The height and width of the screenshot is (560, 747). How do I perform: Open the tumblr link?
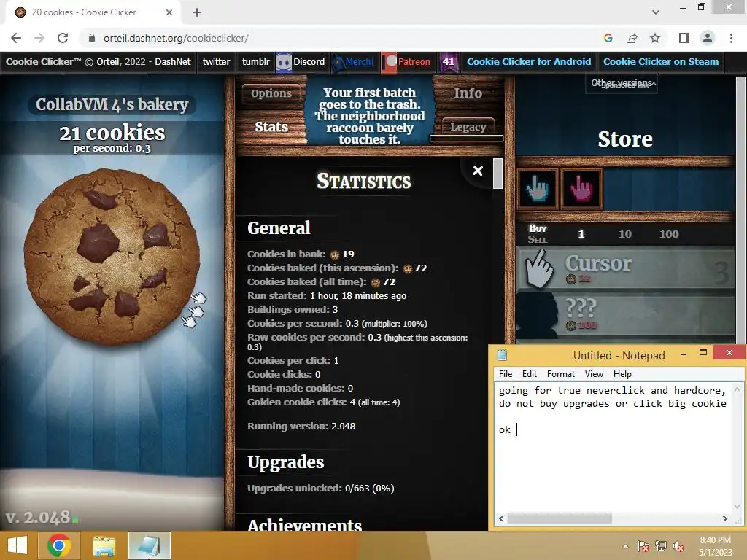pos(256,61)
